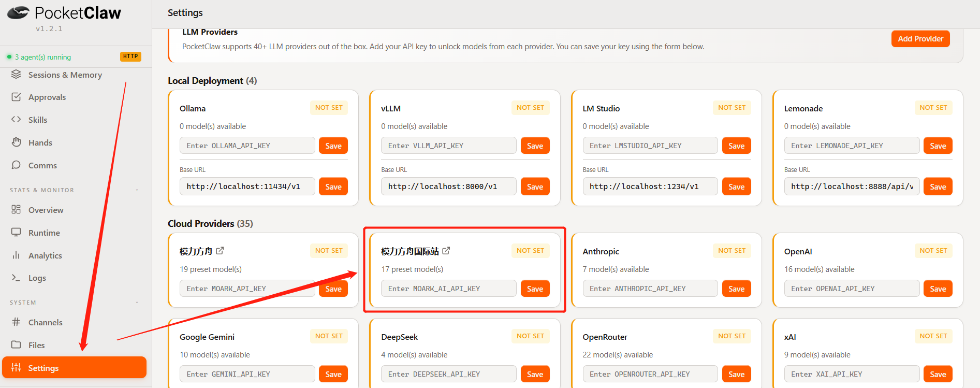
Task: Click the PocketClaw logo icon
Action: click(x=18, y=12)
